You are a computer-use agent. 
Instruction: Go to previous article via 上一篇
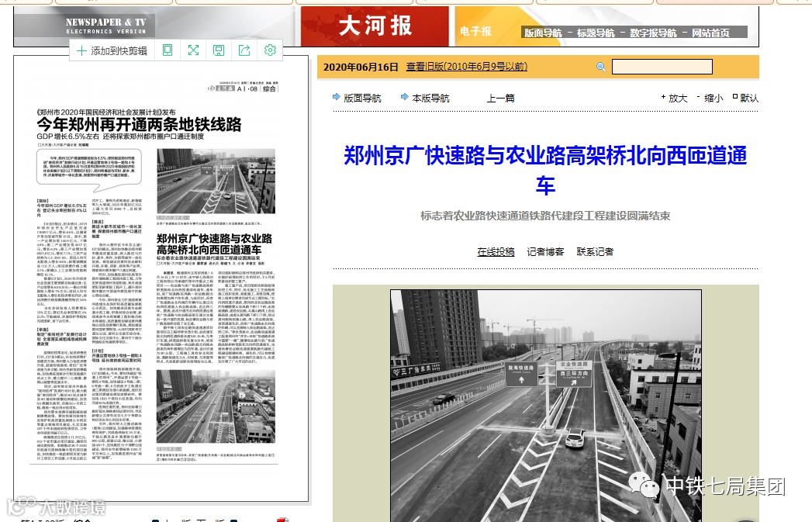pos(500,98)
